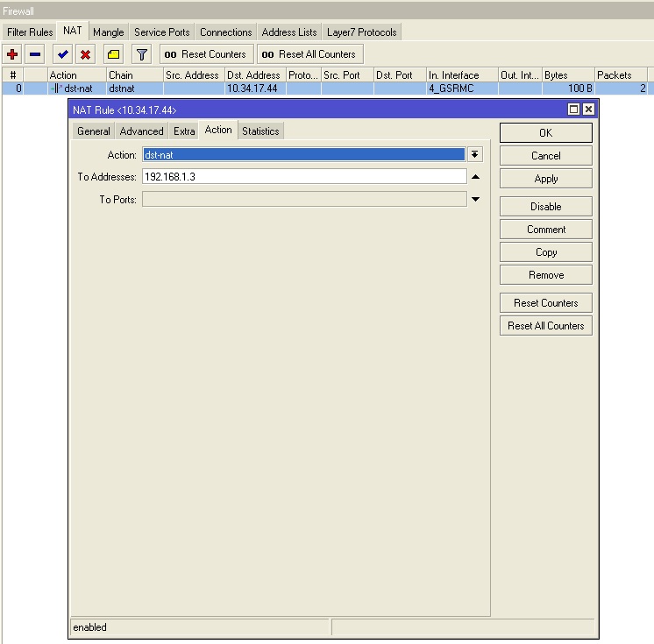The image size is (654, 644).
Task: Sort by Bytes column header
Action: point(568,75)
